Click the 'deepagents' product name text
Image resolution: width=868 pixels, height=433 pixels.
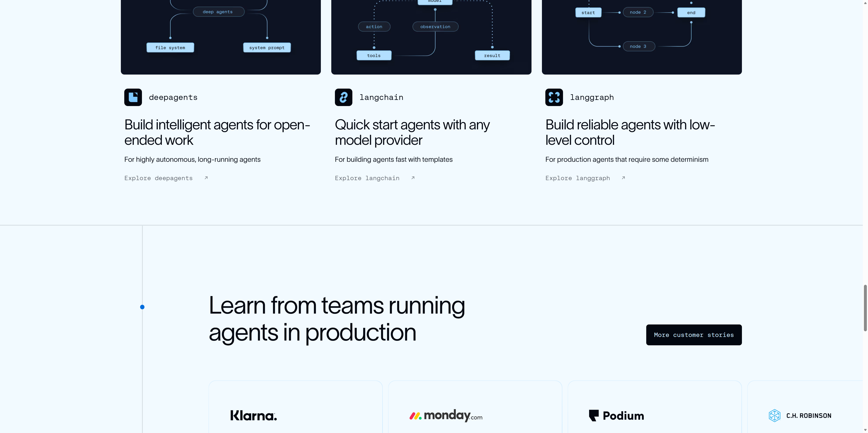173,97
